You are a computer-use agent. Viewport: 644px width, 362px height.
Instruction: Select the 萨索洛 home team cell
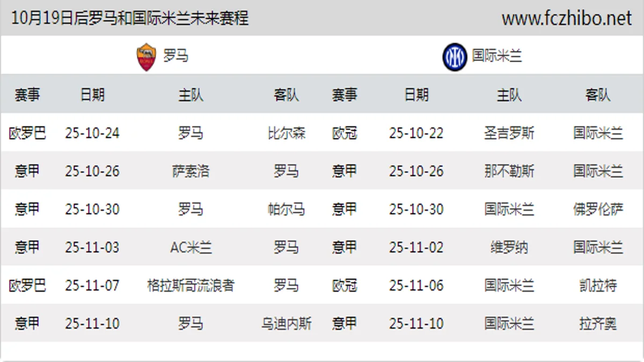coord(191,171)
